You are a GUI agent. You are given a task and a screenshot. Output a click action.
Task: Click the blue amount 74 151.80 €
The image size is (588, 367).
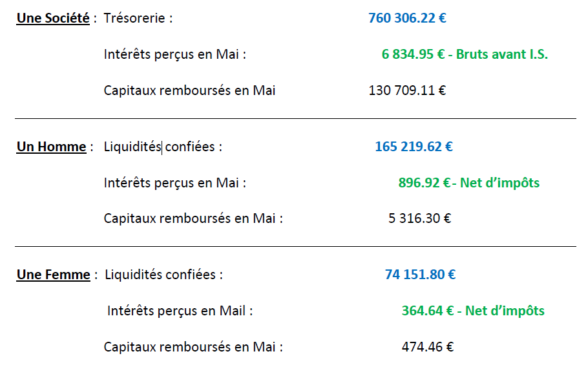click(421, 275)
